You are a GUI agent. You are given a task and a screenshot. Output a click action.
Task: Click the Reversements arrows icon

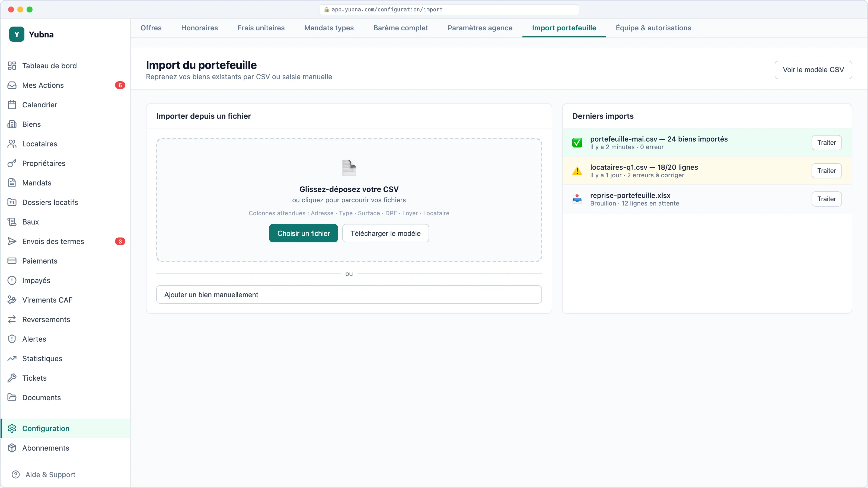12,320
